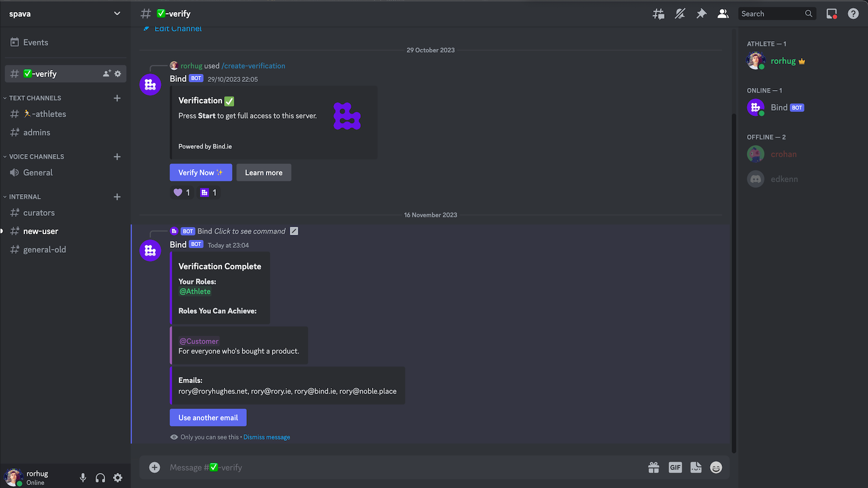Click rorhug username above bot message
The image size is (868, 488).
pos(192,66)
